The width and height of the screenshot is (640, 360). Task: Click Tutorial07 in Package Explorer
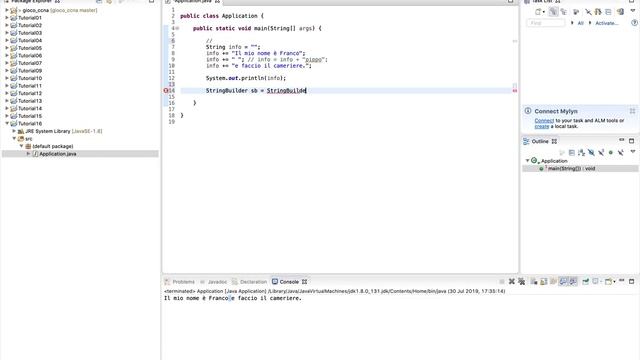point(29,63)
